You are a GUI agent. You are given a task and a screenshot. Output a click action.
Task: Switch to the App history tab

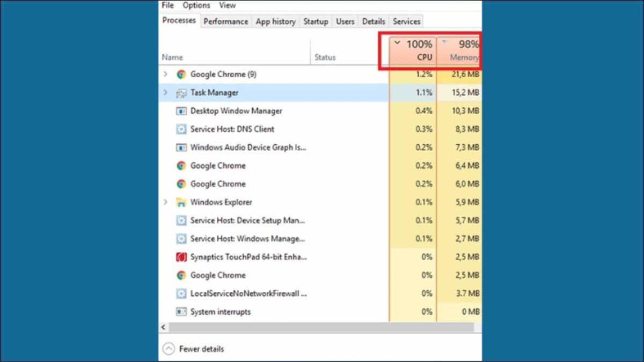(x=276, y=21)
